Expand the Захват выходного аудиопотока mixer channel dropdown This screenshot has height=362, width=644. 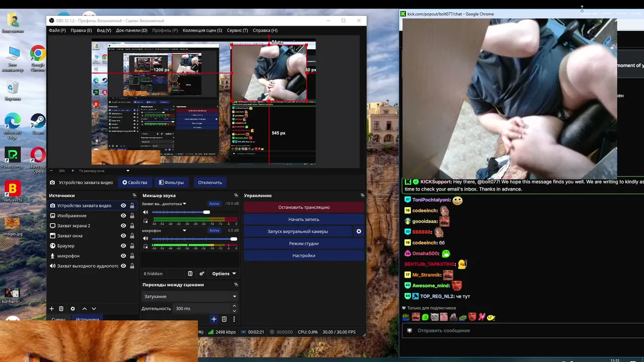pos(185,204)
